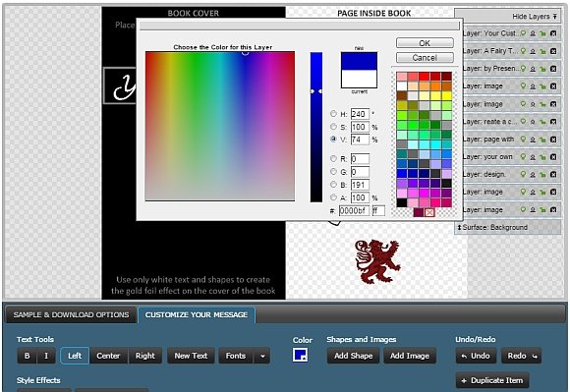The width and height of the screenshot is (570, 392).
Task: Click person icon on 'design.' layer
Action: pyautogui.click(x=533, y=174)
